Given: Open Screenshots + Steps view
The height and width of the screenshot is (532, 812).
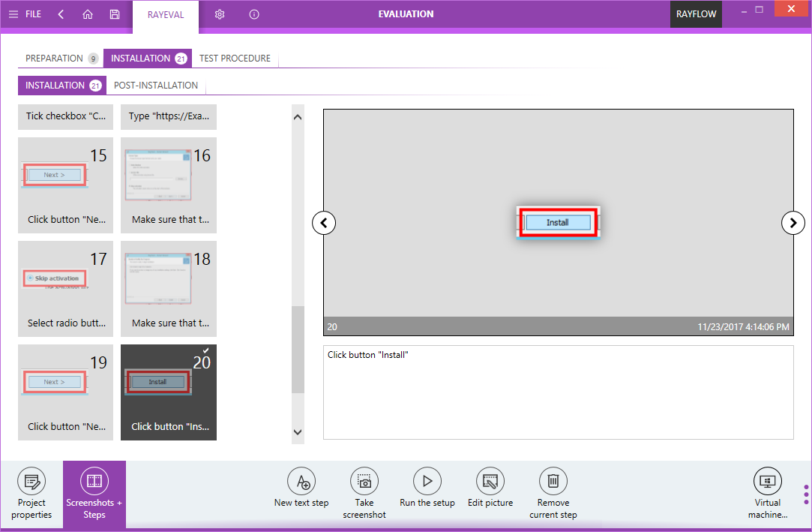Looking at the screenshot, I should [x=94, y=493].
